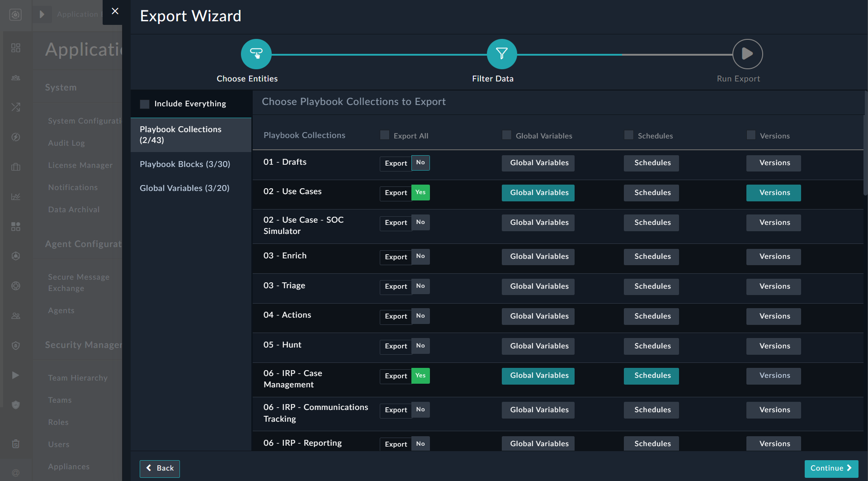Image resolution: width=868 pixels, height=481 pixels.
Task: Click Continue to proceed with export
Action: tap(831, 468)
